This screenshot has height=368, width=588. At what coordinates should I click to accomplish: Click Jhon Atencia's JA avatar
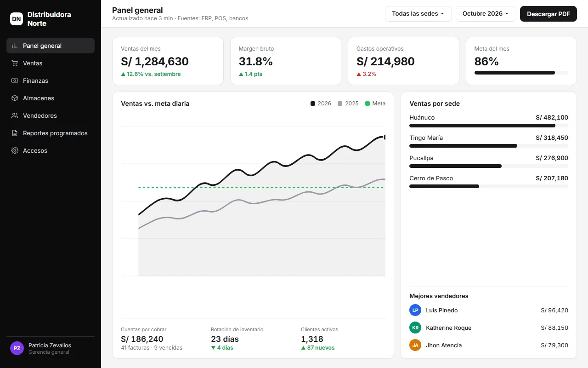[x=415, y=345]
